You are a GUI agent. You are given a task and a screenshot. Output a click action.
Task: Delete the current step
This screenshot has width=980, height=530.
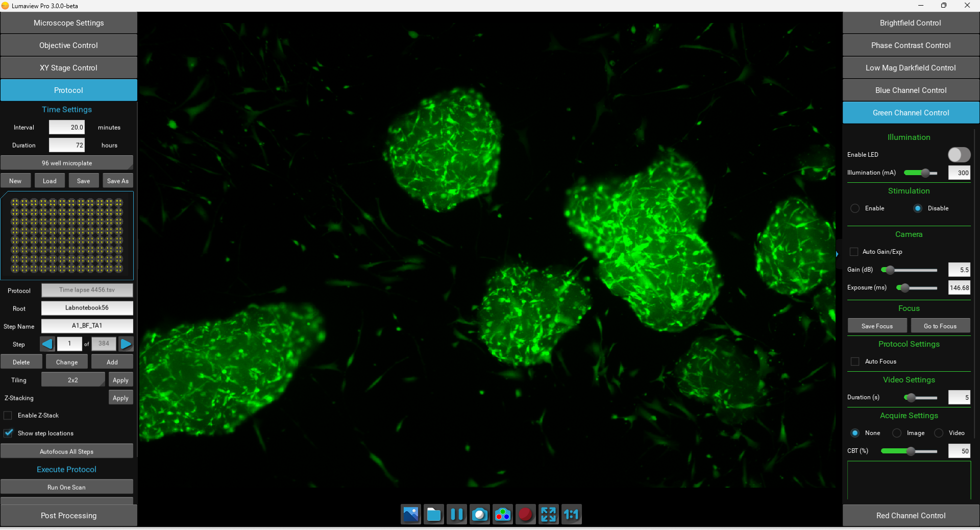(x=21, y=362)
